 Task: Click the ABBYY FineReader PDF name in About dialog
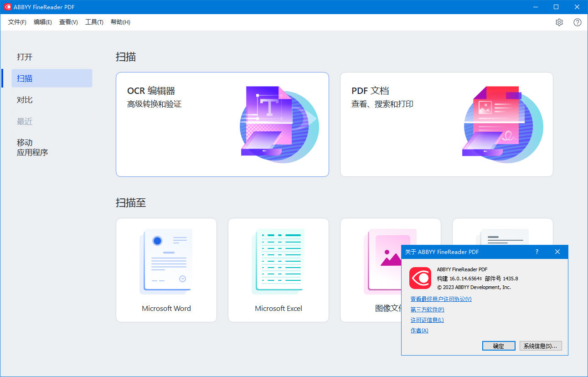tap(462, 269)
